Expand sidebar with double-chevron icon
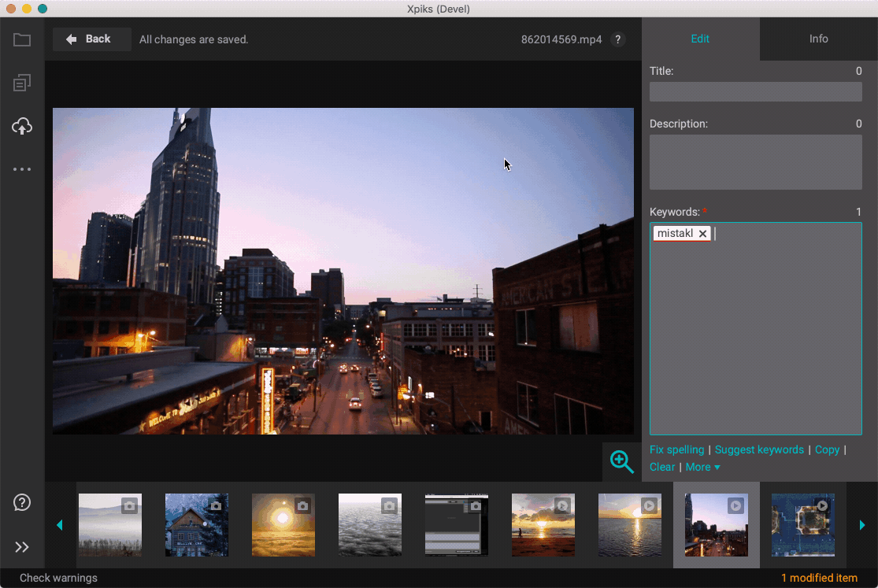 pyautogui.click(x=22, y=547)
